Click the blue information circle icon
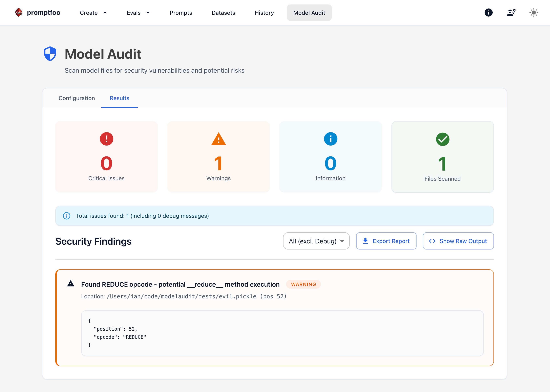The width and height of the screenshot is (550, 392). pyautogui.click(x=330, y=139)
